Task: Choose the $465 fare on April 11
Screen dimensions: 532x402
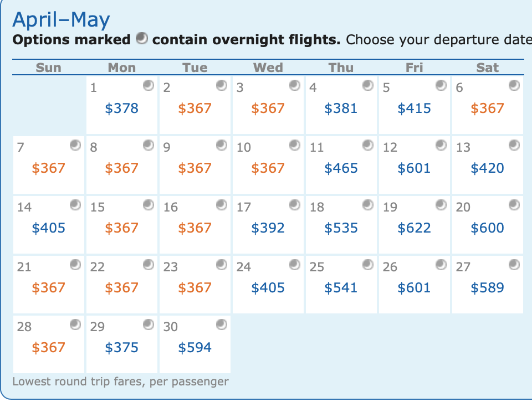Action: tap(341, 168)
